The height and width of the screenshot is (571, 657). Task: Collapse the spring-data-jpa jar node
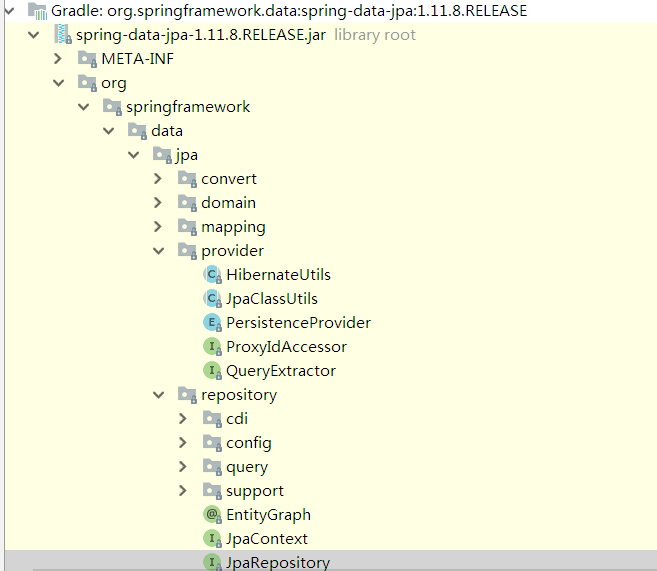coord(34,35)
